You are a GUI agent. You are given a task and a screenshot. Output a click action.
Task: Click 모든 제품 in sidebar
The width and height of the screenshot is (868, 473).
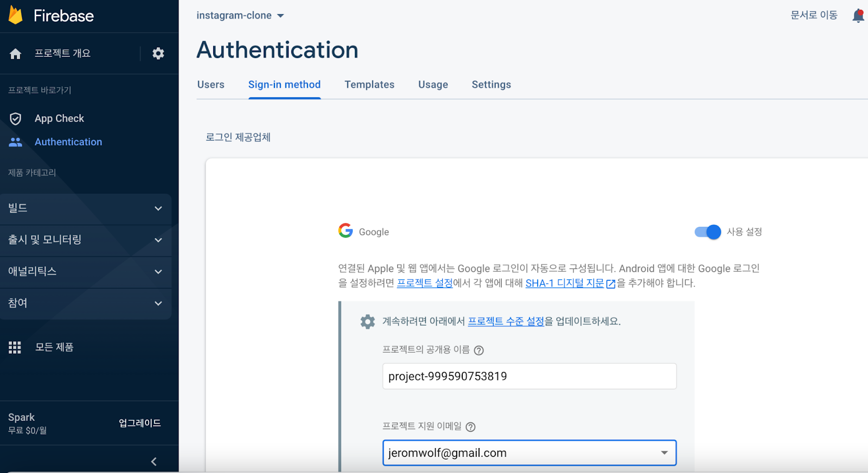click(x=54, y=347)
